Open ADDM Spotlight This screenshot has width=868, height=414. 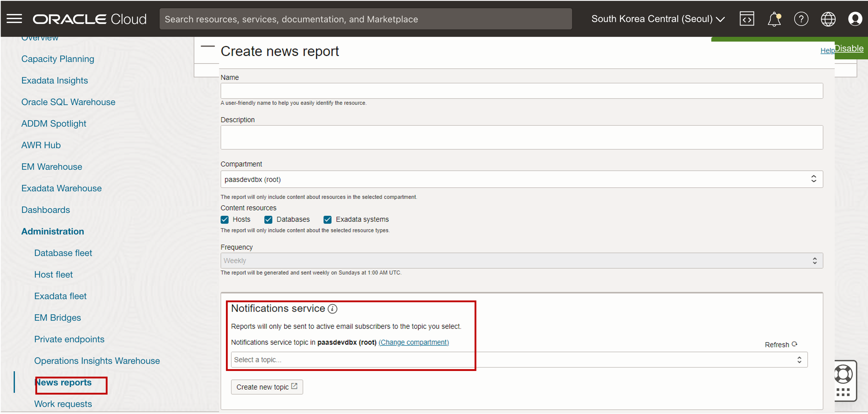(x=54, y=124)
